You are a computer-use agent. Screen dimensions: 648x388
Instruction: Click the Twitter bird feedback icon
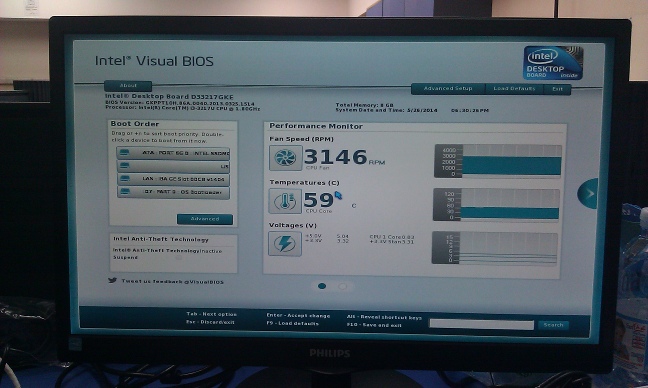pyautogui.click(x=112, y=281)
